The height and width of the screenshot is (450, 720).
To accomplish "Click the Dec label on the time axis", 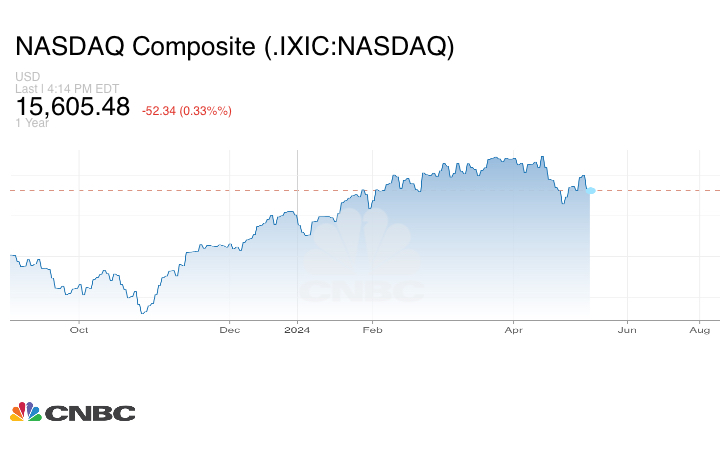I will (x=230, y=329).
